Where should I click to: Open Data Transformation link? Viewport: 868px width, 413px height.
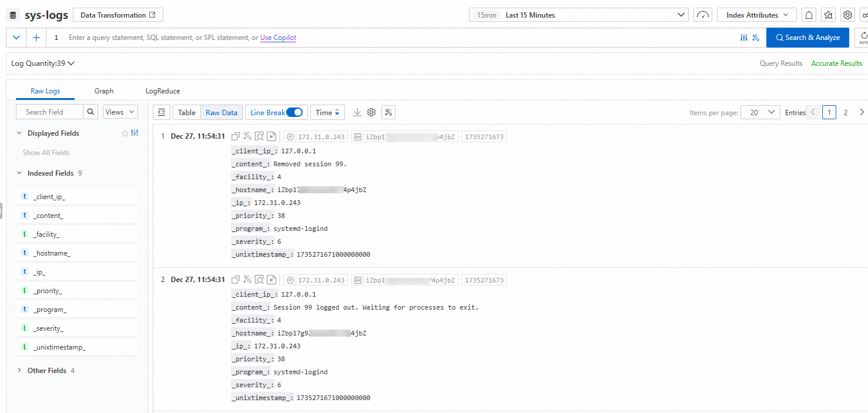tap(118, 15)
